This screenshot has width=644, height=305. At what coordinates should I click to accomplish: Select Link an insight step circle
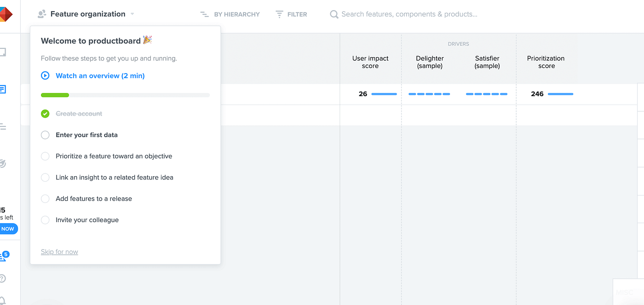coord(45,177)
